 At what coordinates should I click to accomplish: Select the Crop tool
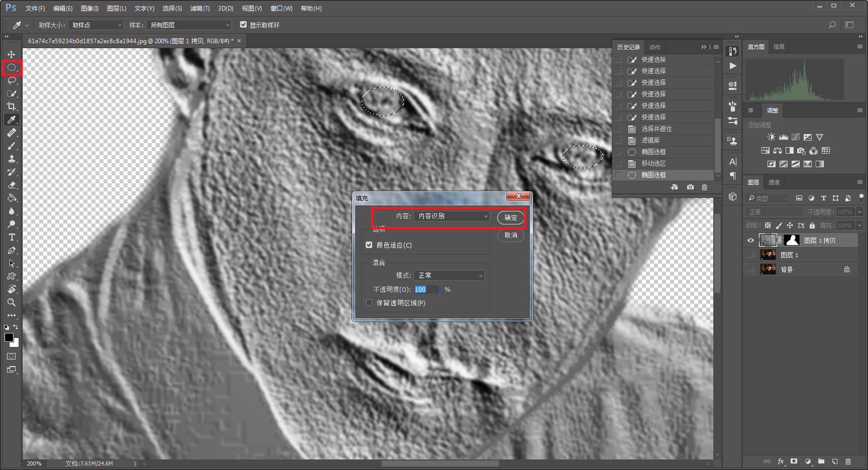coord(12,106)
